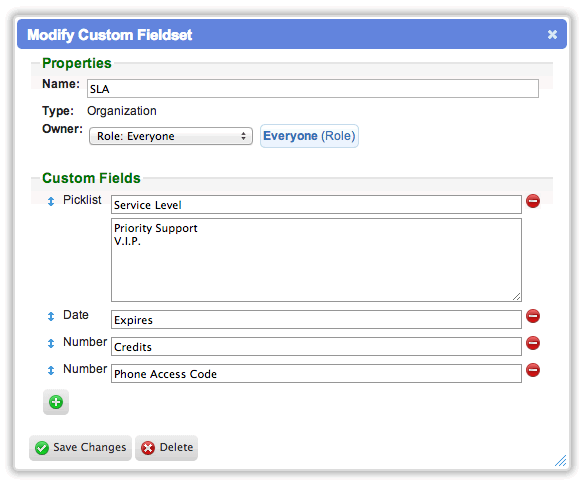Click into the Service Level field
Screen dimensions: 584x490
(316, 204)
